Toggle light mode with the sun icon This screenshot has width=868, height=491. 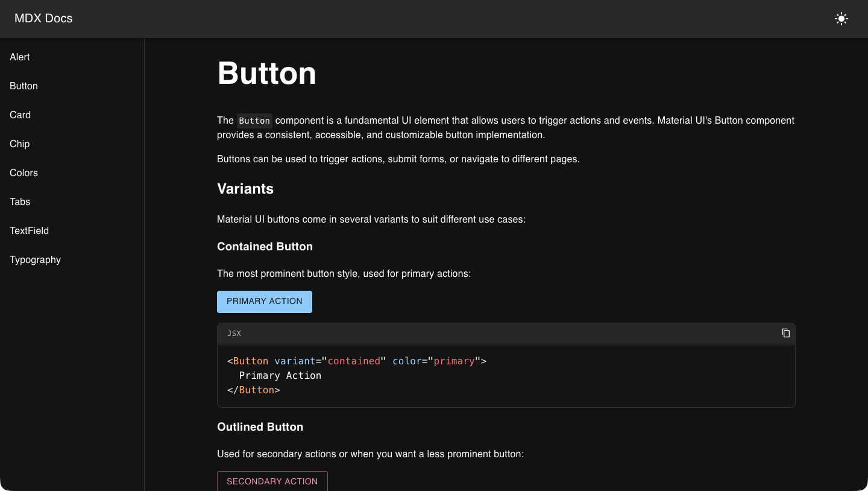coord(841,19)
